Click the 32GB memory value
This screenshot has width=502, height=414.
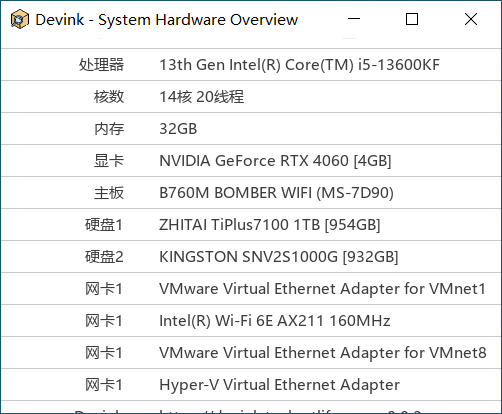(178, 129)
